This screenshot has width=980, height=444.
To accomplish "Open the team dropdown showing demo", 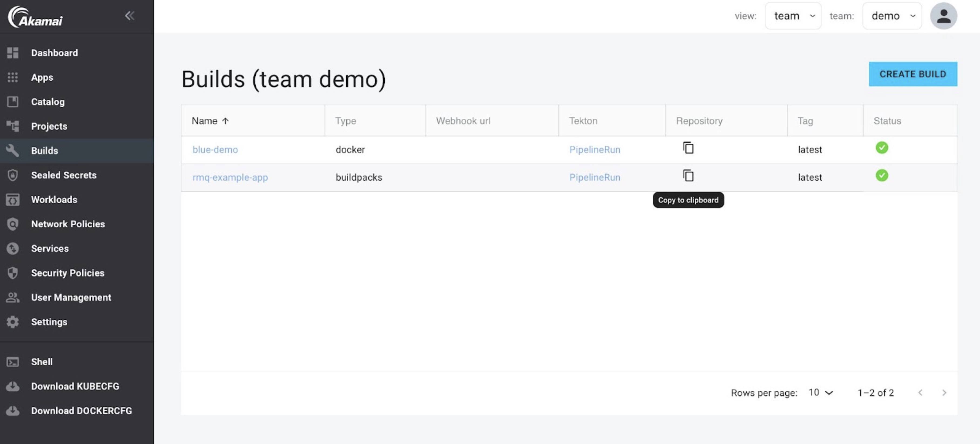I will point(892,16).
